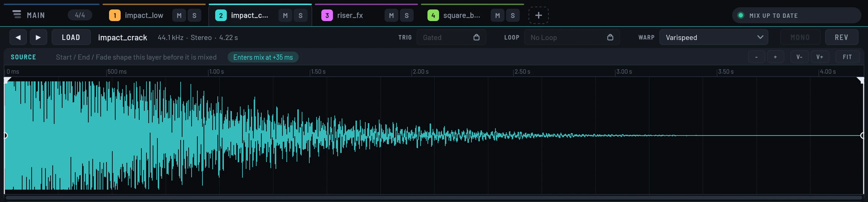Load the previous sample with left arrow

(18, 37)
